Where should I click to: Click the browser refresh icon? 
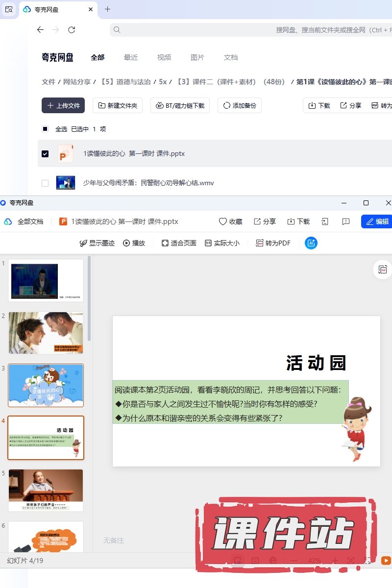click(72, 30)
